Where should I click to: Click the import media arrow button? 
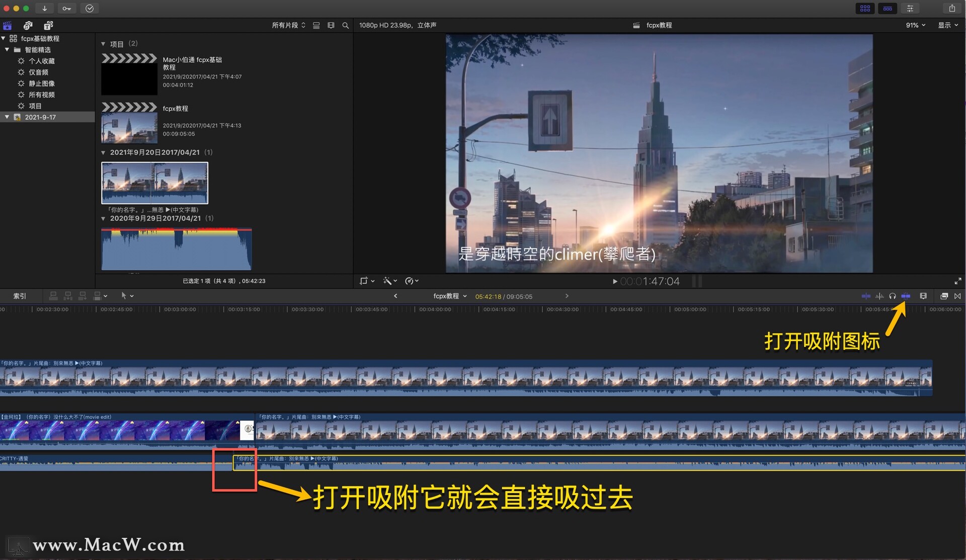pyautogui.click(x=44, y=8)
